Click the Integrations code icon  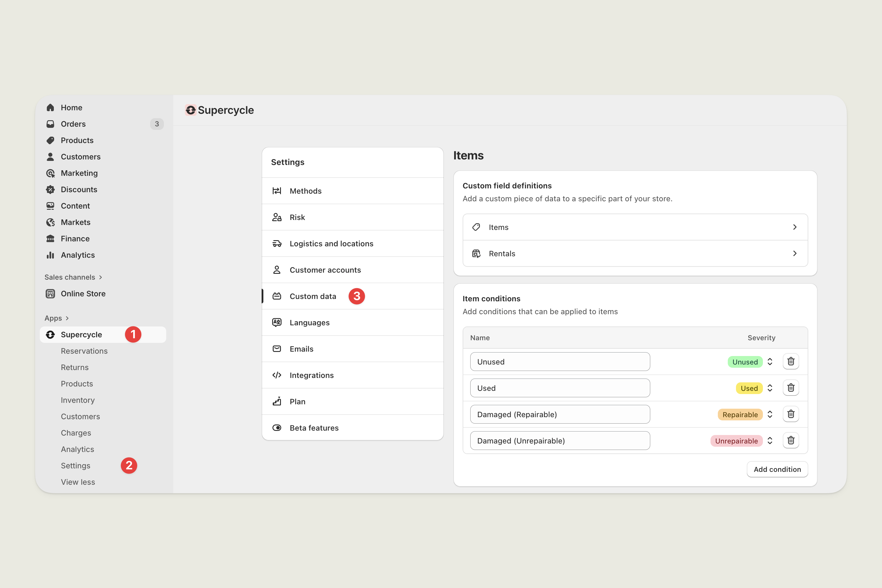pos(277,375)
